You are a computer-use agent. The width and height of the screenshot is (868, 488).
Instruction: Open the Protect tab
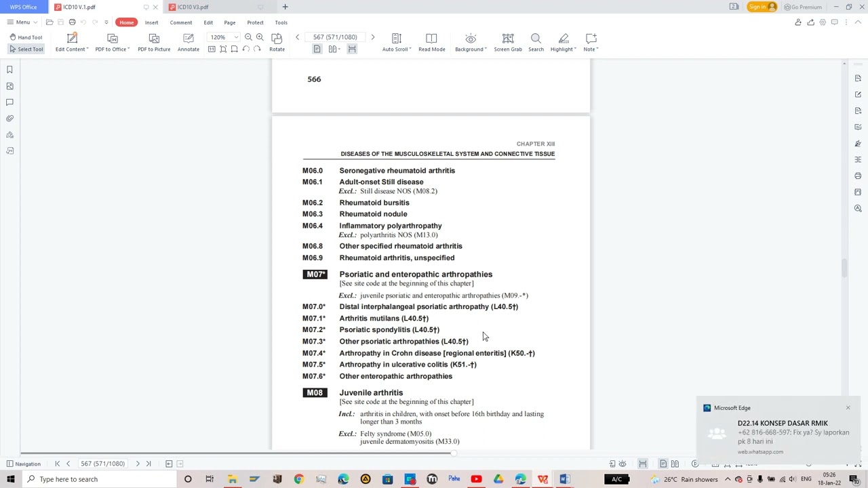point(256,22)
